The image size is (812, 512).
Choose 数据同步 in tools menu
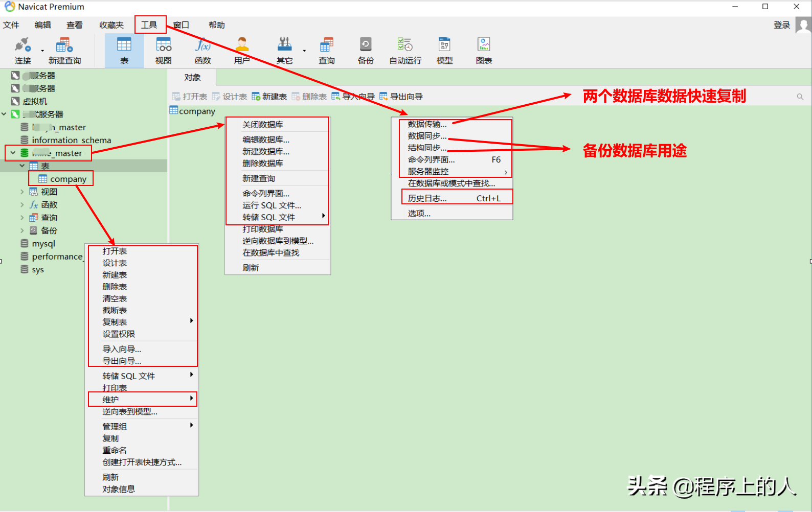pyautogui.click(x=452, y=136)
